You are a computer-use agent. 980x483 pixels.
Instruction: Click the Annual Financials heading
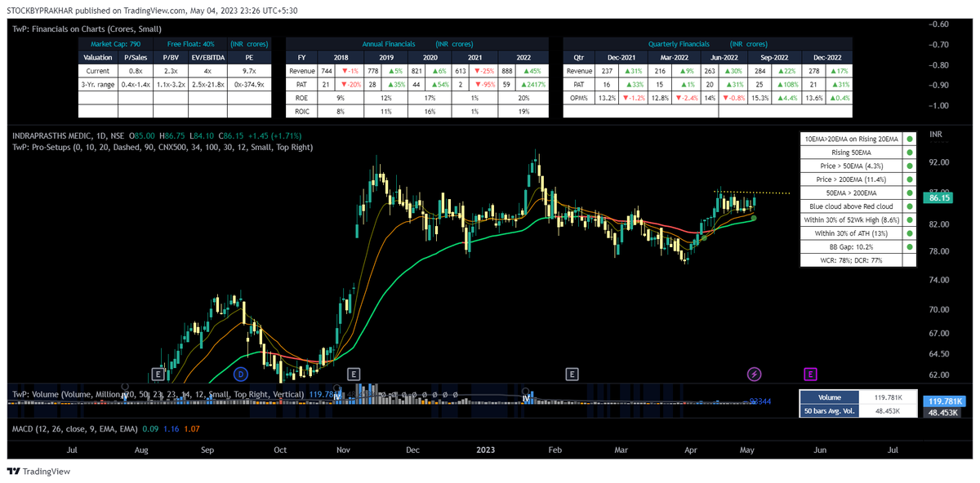(x=389, y=44)
